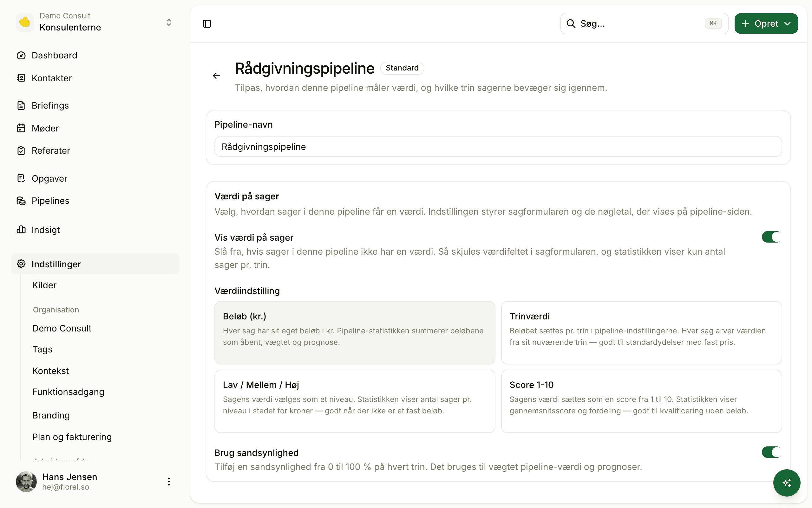Open Branding settings

[51, 416]
